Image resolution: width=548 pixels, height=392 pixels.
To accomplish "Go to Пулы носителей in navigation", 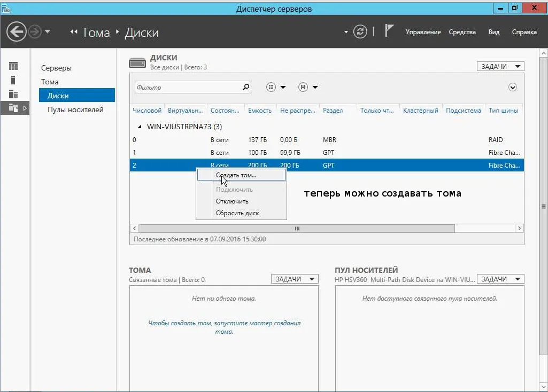I will tap(75, 109).
